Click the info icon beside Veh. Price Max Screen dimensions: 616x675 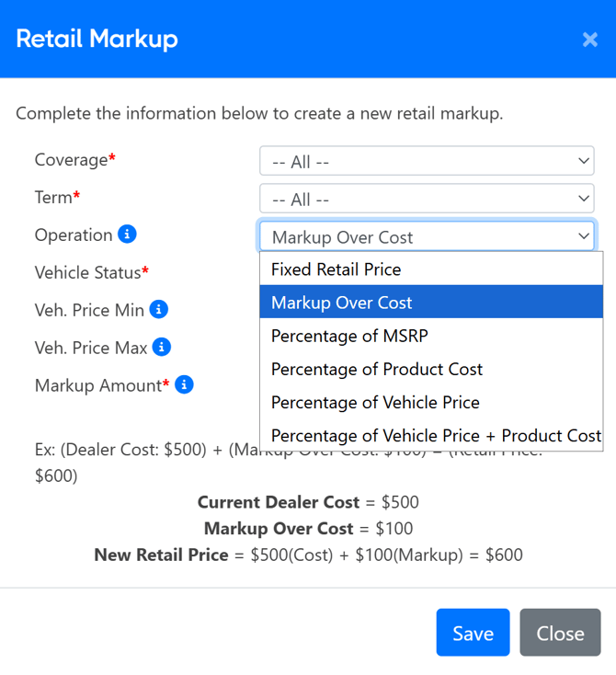(x=162, y=348)
